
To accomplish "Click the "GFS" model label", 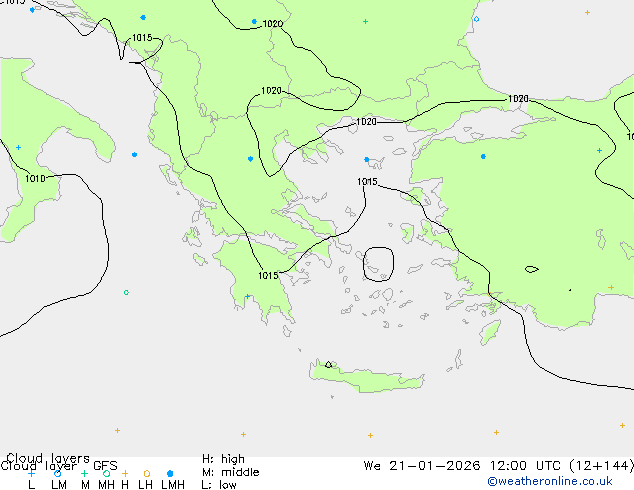I will click(x=105, y=466).
